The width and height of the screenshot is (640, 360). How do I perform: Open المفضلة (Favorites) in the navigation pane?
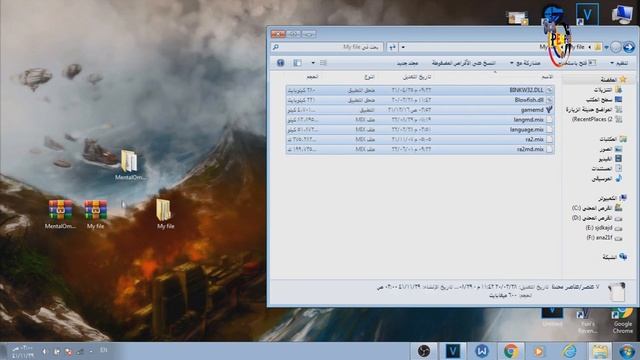coord(613,80)
